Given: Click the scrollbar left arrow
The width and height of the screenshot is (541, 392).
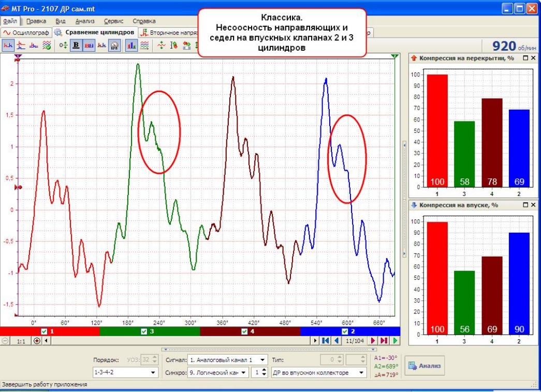Looking at the screenshot, I should click(46, 341).
